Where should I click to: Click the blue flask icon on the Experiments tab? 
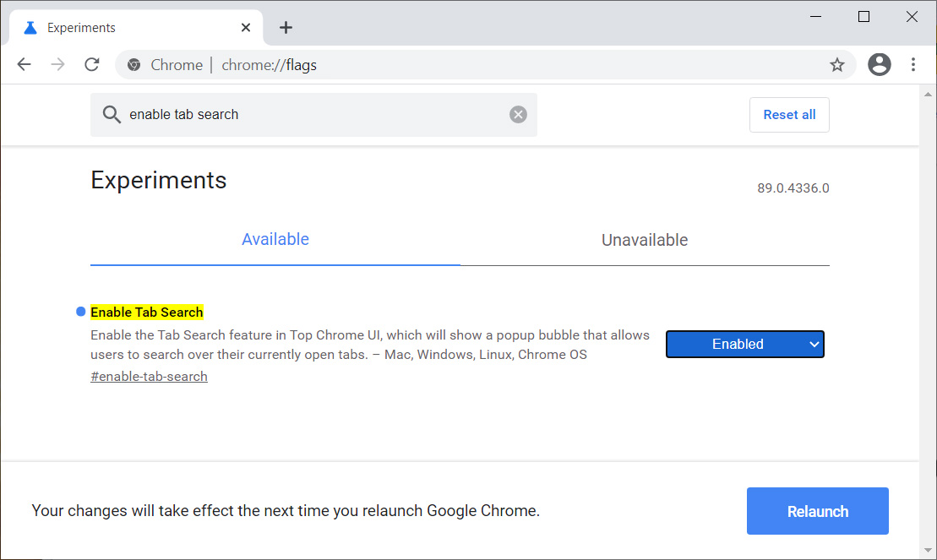pyautogui.click(x=30, y=28)
